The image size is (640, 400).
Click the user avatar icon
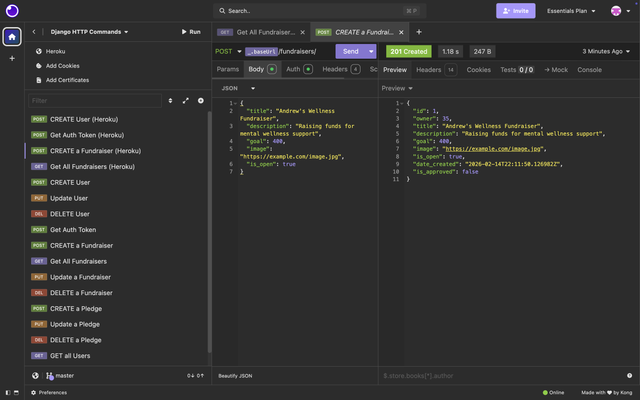tap(616, 11)
